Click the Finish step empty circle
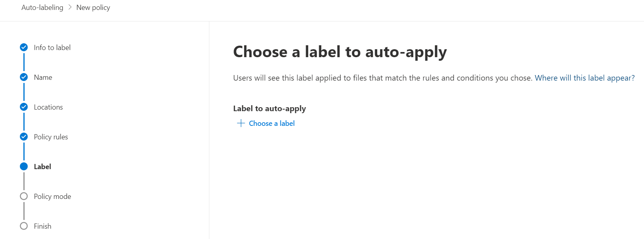This screenshot has height=239, width=644. (24, 226)
